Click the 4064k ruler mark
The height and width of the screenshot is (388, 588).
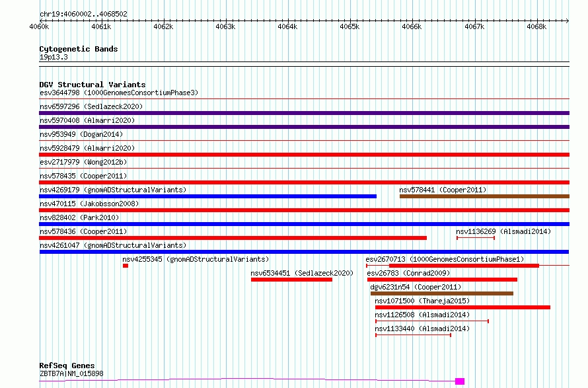pos(287,26)
